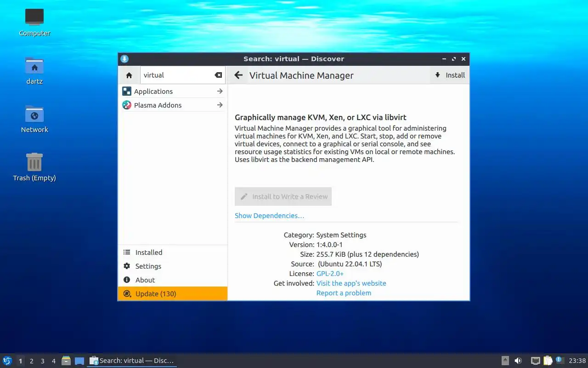
Task: Click the clock showing 23:38
Action: (x=577, y=361)
